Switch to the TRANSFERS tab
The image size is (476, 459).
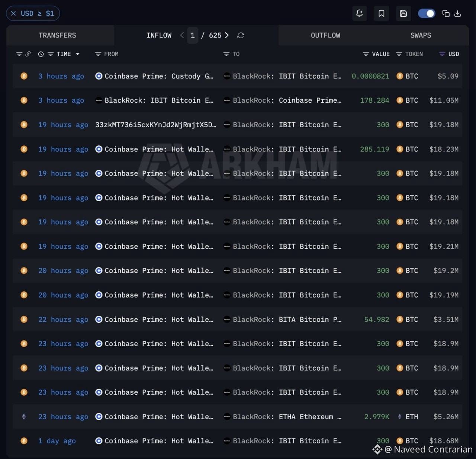click(x=57, y=35)
